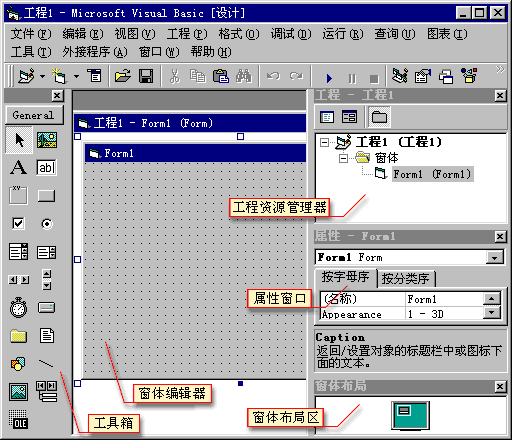
Task: Select the Data control tool
Action: click(47, 392)
